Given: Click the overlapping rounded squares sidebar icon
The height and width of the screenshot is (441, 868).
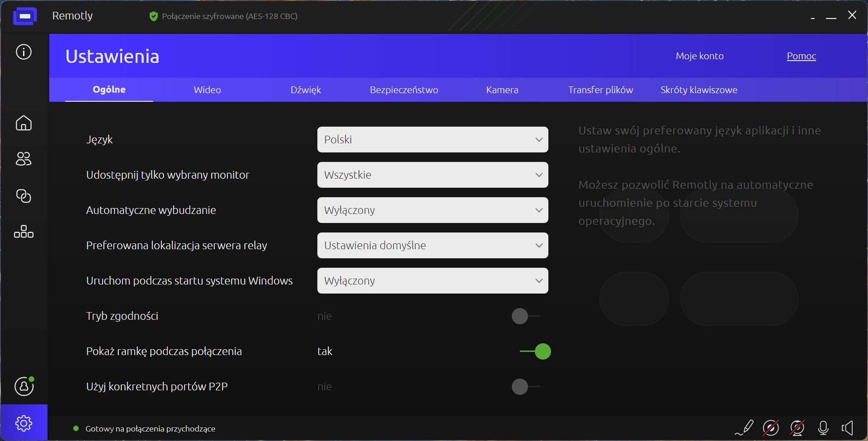Looking at the screenshot, I should [x=24, y=196].
